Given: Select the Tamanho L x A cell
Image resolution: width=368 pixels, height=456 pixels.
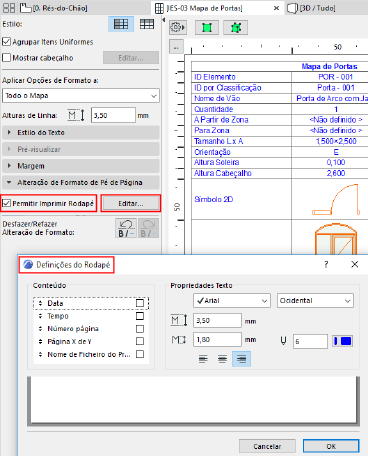Looking at the screenshot, I should click(241, 141).
